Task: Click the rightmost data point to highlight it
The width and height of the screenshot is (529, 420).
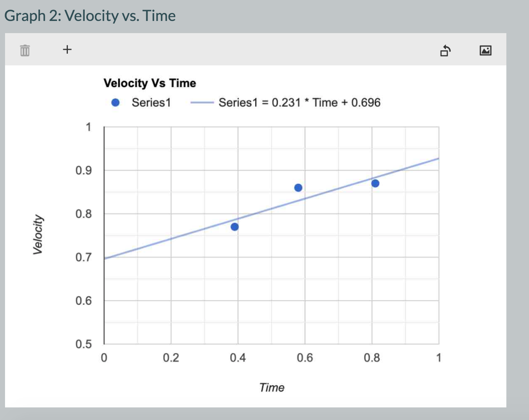Action: point(375,183)
